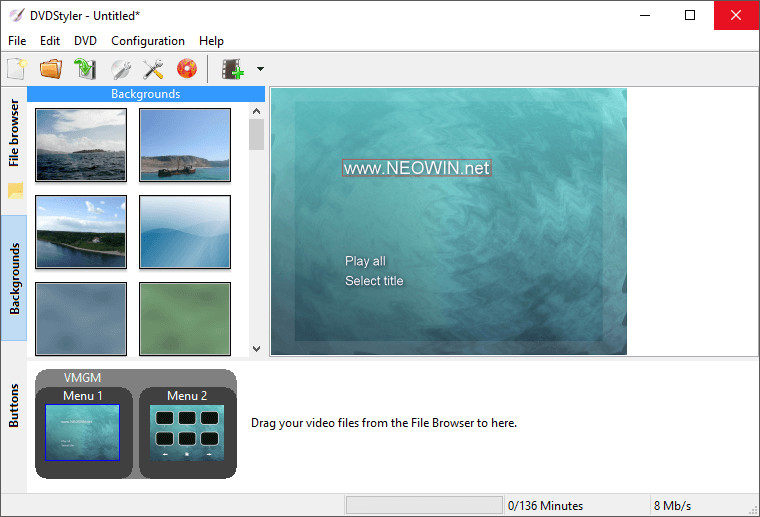Click the New project toolbar icon

pyautogui.click(x=17, y=69)
